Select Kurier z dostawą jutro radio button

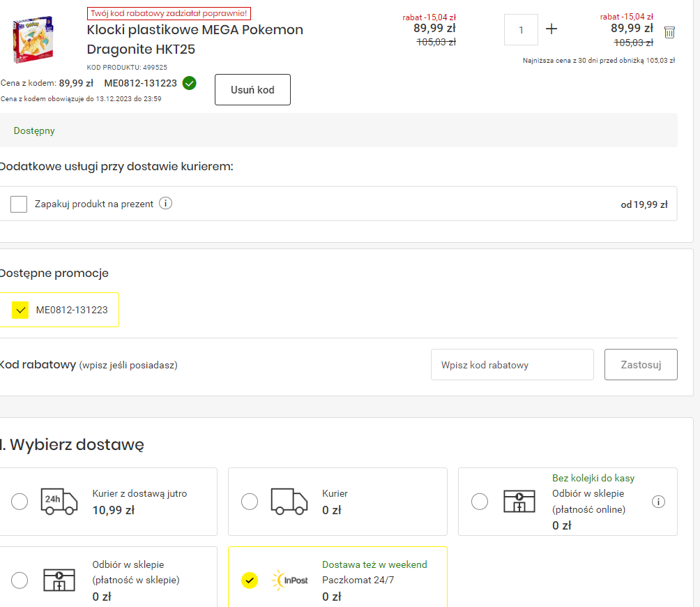pyautogui.click(x=20, y=502)
